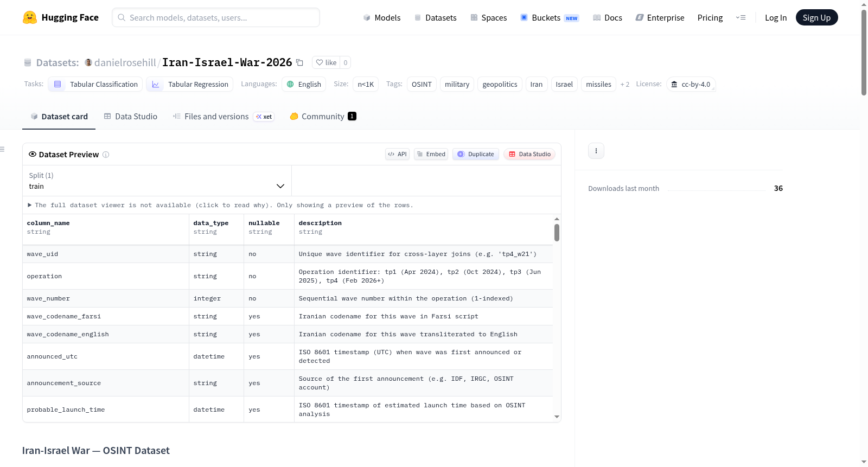
Task: Open the three-dot more options menu
Action: point(596,151)
